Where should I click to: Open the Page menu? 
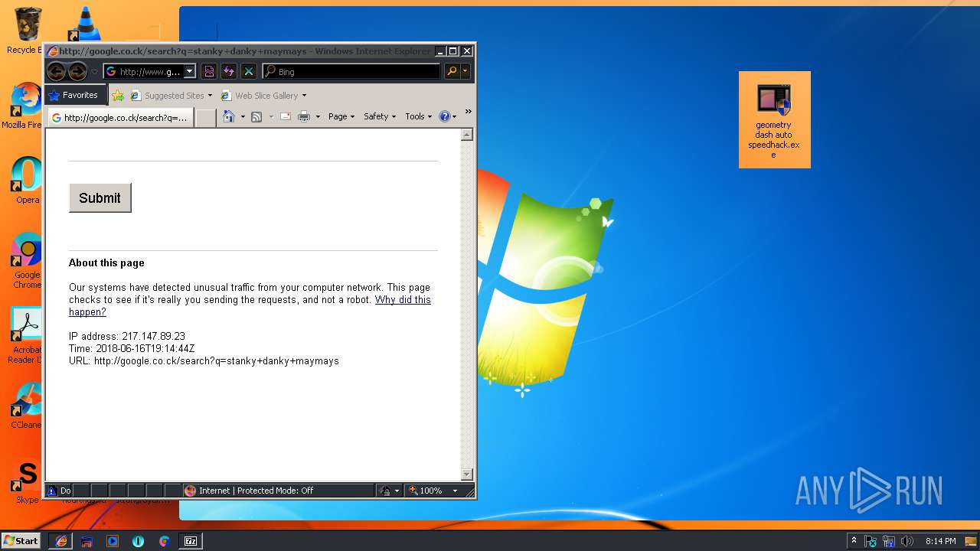(x=341, y=116)
